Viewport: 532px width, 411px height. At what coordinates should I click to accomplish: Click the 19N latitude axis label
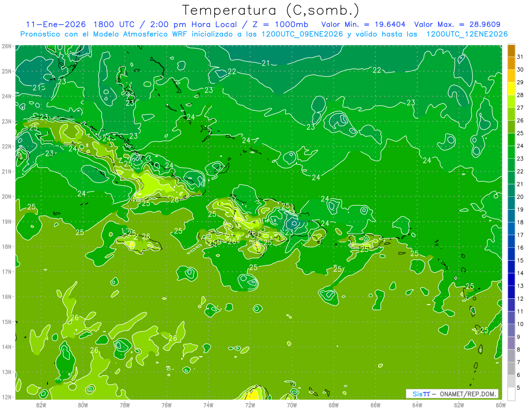coord(7,221)
